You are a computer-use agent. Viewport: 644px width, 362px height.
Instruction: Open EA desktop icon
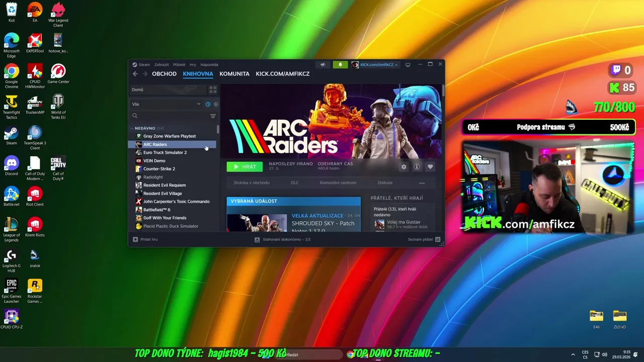coord(35,13)
